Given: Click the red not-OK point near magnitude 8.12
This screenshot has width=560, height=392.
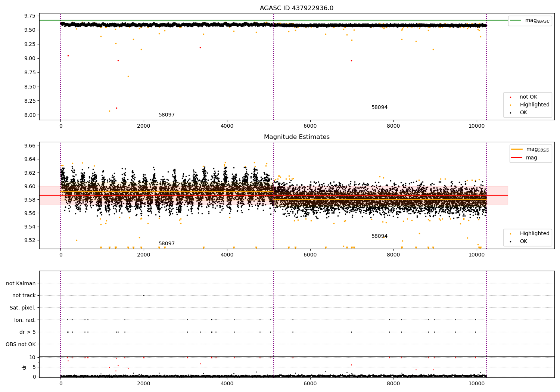Looking at the screenshot, I should (116, 108).
